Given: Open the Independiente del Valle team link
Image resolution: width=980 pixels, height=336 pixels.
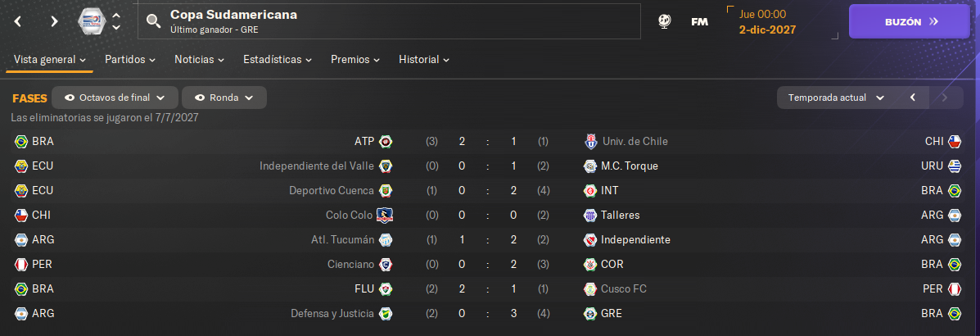Looking at the screenshot, I should tap(316, 166).
